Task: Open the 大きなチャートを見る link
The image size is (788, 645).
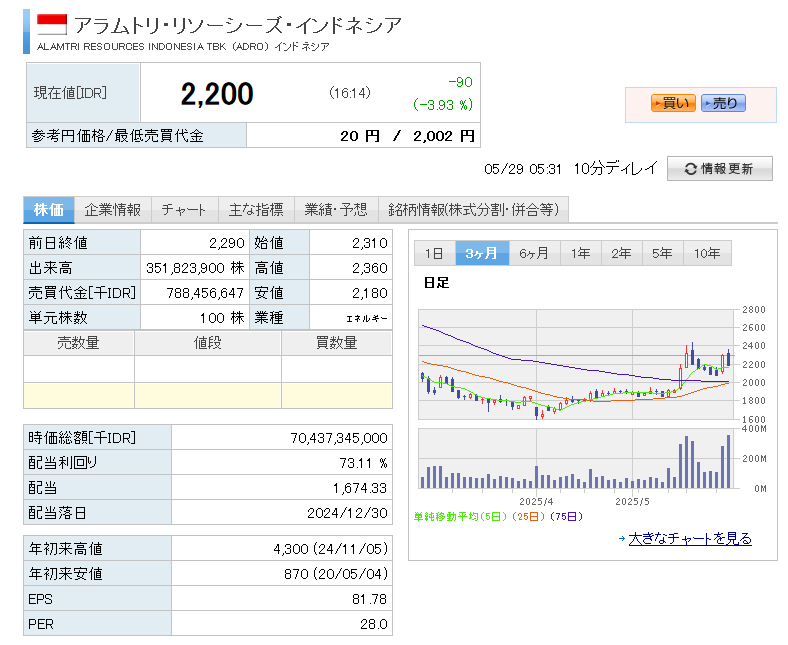Action: (690, 538)
